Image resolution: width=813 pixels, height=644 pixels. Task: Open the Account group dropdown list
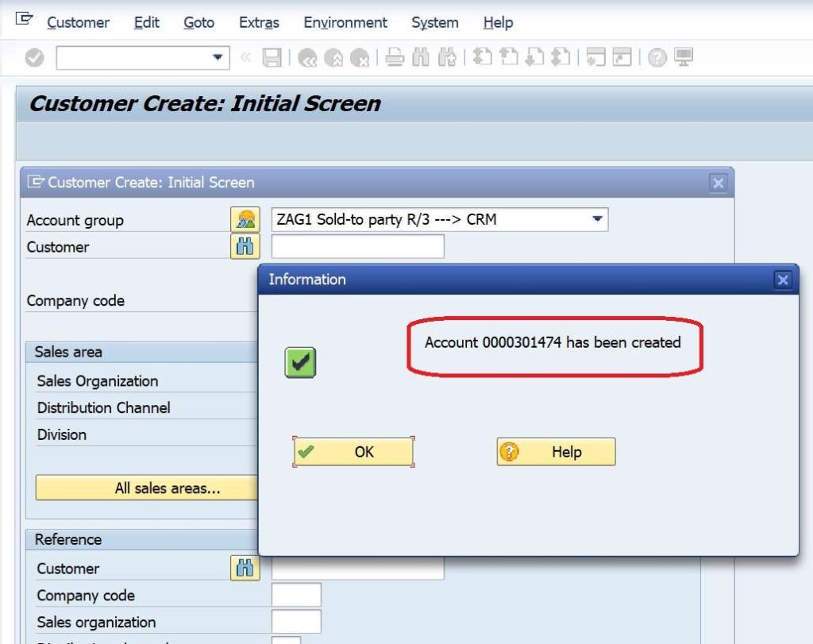tap(597, 219)
